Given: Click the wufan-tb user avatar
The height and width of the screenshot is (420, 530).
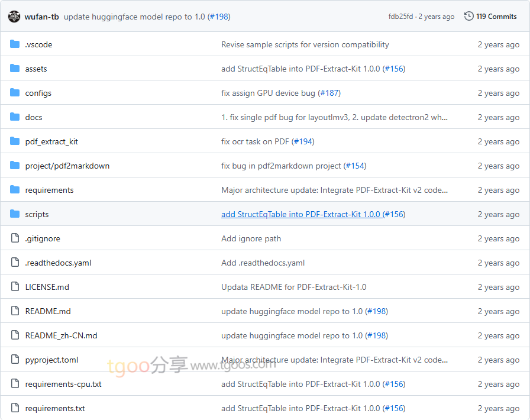Looking at the screenshot, I should (x=14, y=17).
